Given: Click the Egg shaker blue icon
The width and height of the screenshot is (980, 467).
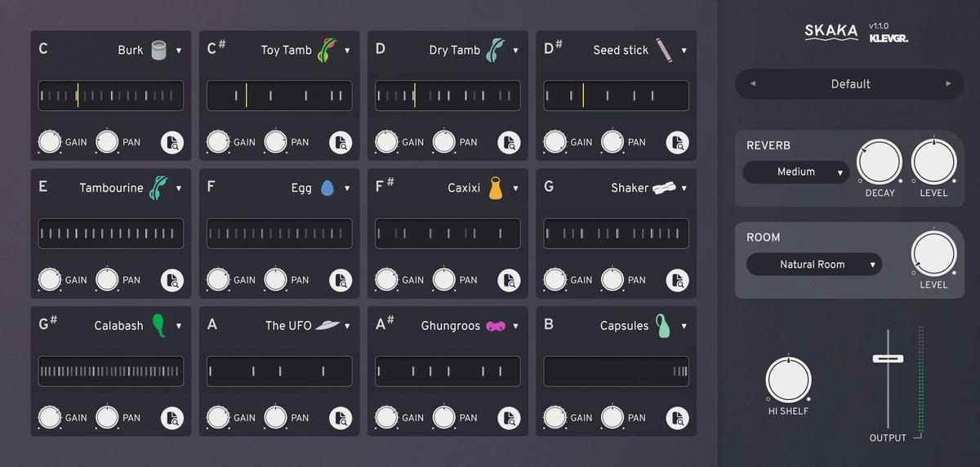Looking at the screenshot, I should 327,188.
